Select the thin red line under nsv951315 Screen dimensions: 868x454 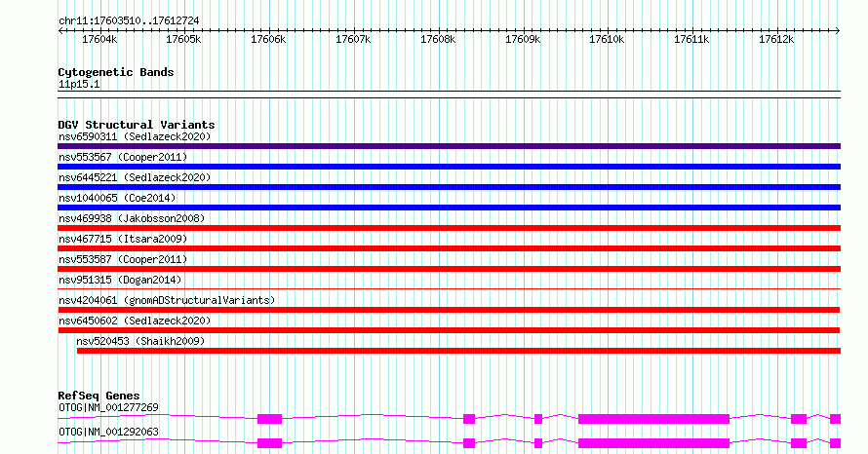449,288
